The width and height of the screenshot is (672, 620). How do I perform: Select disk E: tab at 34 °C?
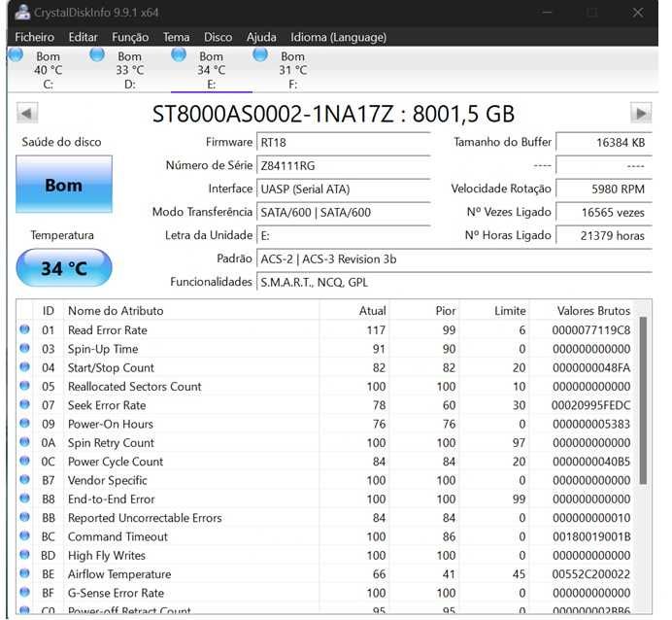coord(211,69)
